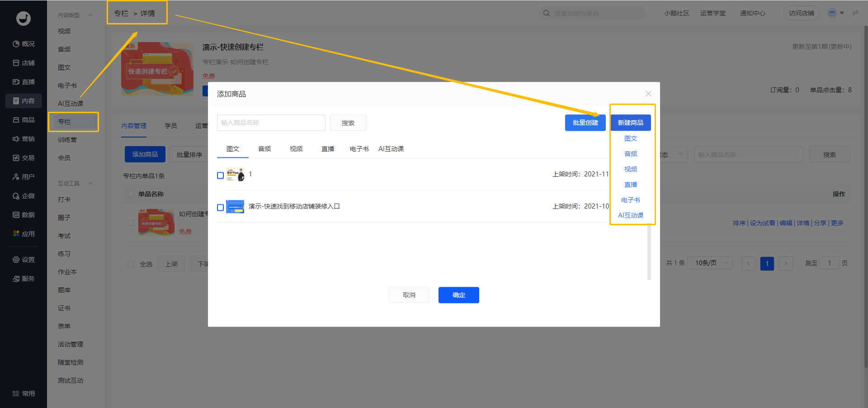Focus the 输入商品名称 search field in dialog
The image size is (868, 408).
click(271, 123)
